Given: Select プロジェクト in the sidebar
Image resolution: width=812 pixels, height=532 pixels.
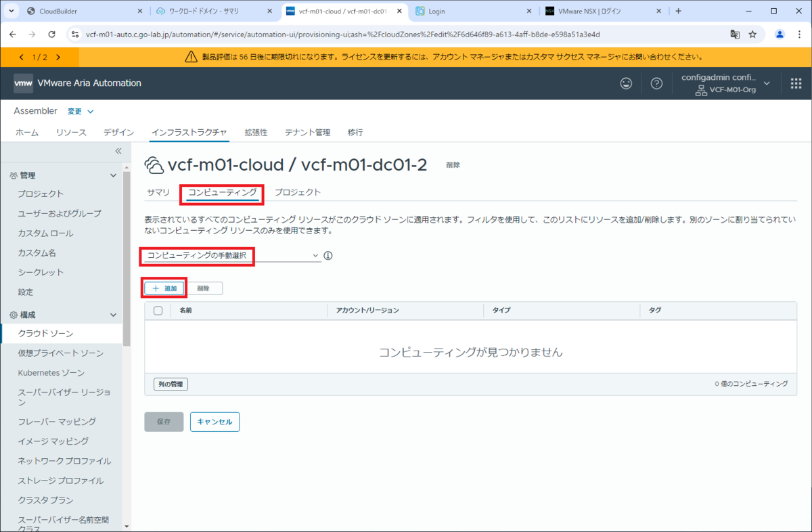Looking at the screenshot, I should 41,194.
